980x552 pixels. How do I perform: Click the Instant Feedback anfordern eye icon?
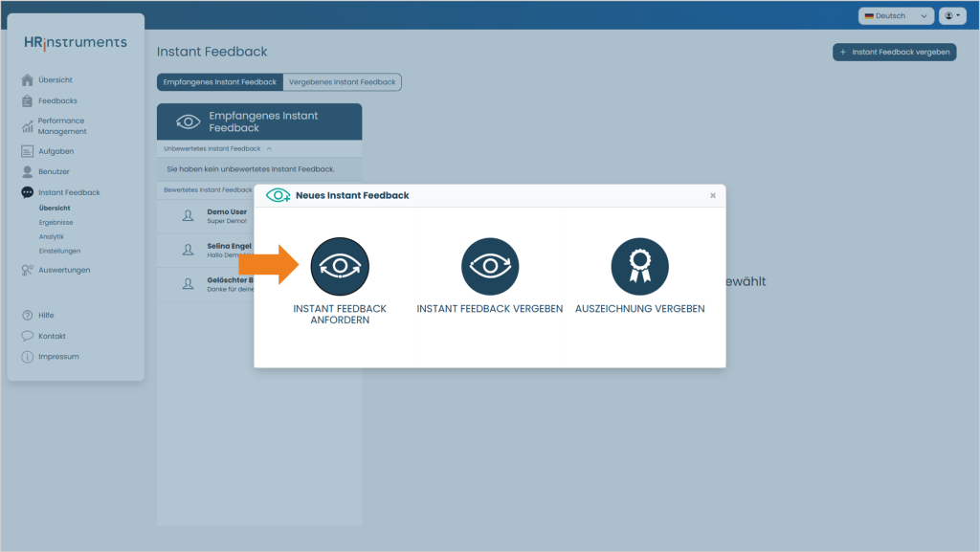tap(340, 267)
